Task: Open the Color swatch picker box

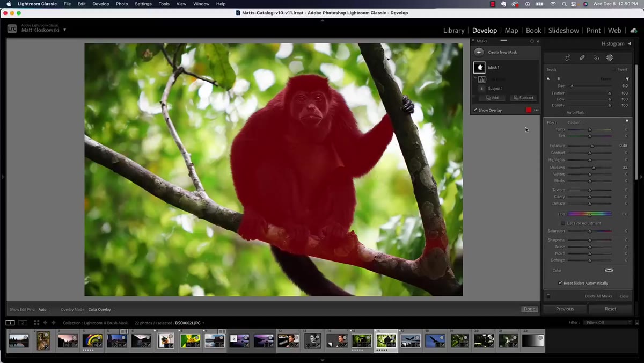Action: point(609,270)
